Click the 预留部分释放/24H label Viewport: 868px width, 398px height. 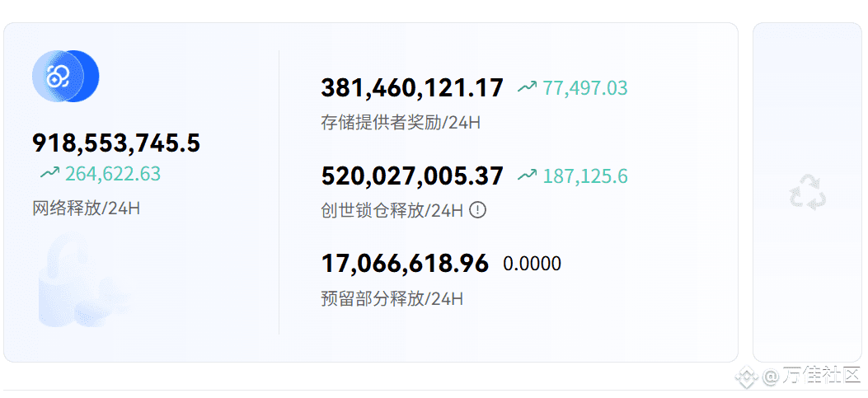[392, 299]
